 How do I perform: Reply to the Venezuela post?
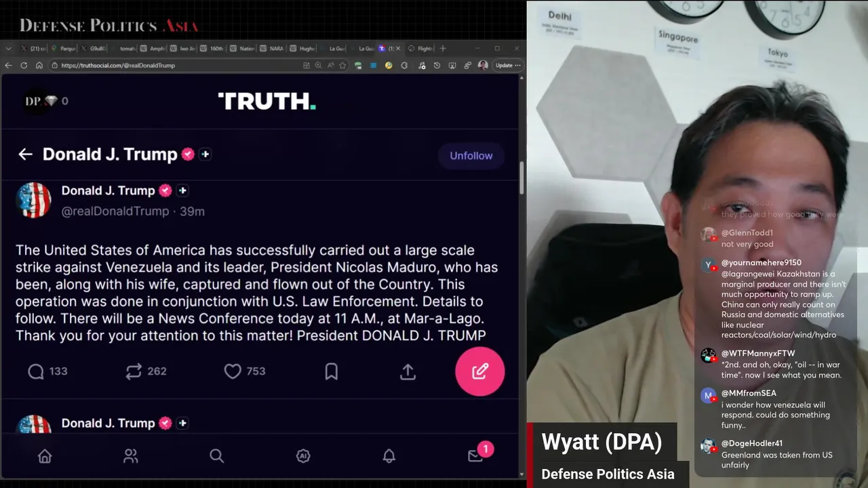[47, 371]
